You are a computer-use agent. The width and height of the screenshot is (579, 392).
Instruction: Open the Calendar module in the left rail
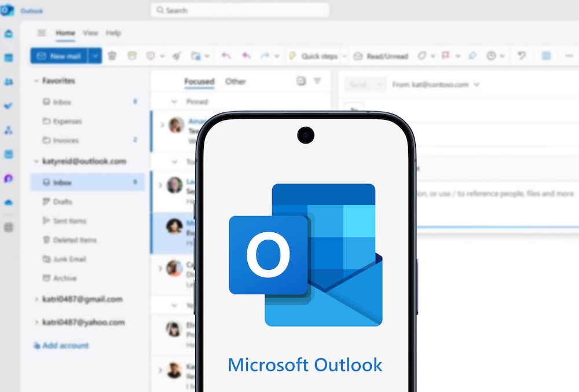pyautogui.click(x=9, y=57)
